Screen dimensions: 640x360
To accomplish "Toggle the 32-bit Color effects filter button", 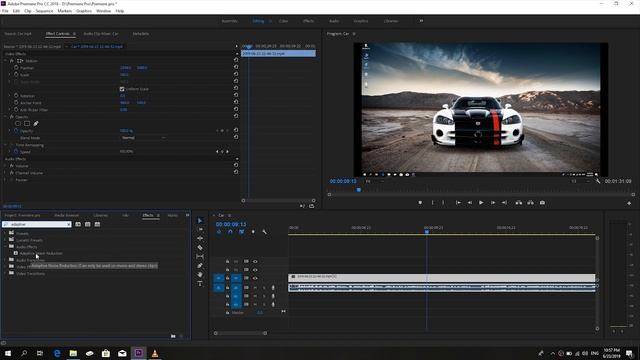I will click(88, 224).
